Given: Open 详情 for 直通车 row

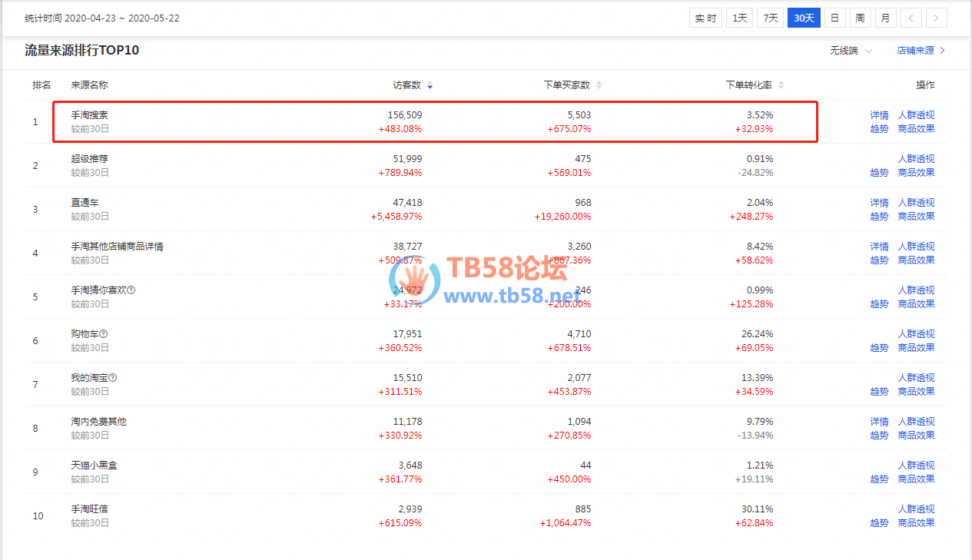Looking at the screenshot, I should coord(879,203).
